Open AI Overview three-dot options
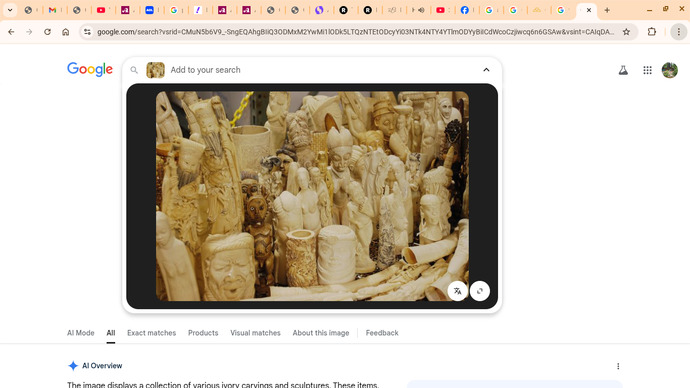The image size is (690, 388). 618,366
